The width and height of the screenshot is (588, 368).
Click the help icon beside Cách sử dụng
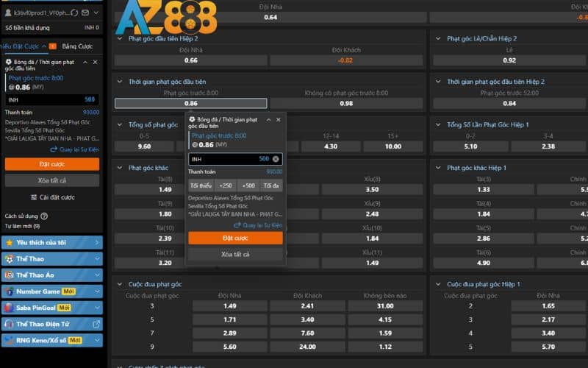click(44, 216)
